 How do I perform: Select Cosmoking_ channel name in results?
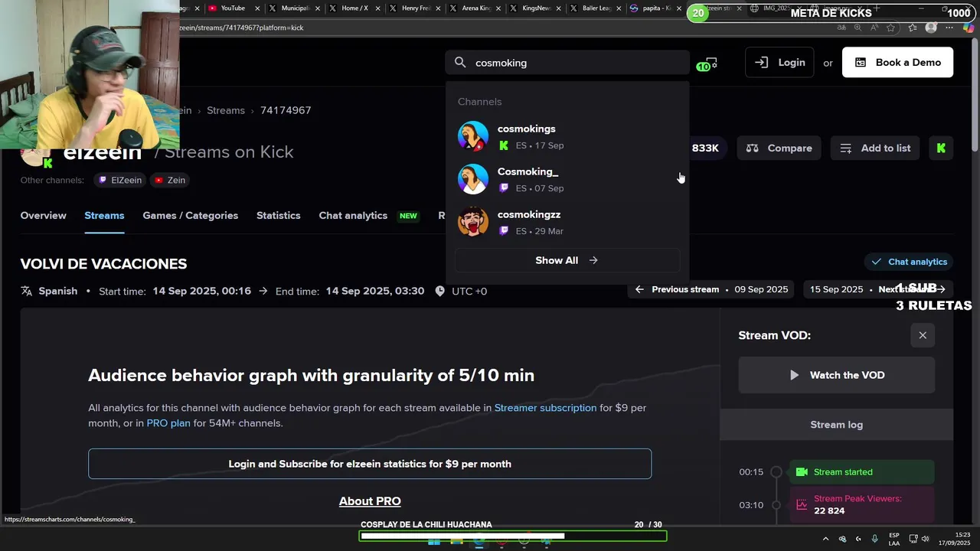(528, 171)
